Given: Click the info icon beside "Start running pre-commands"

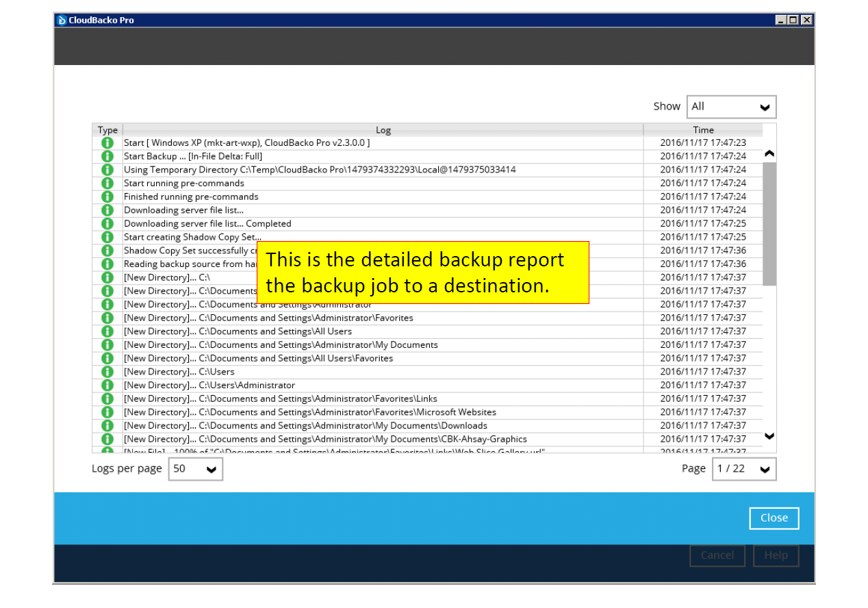Looking at the screenshot, I should (x=107, y=183).
